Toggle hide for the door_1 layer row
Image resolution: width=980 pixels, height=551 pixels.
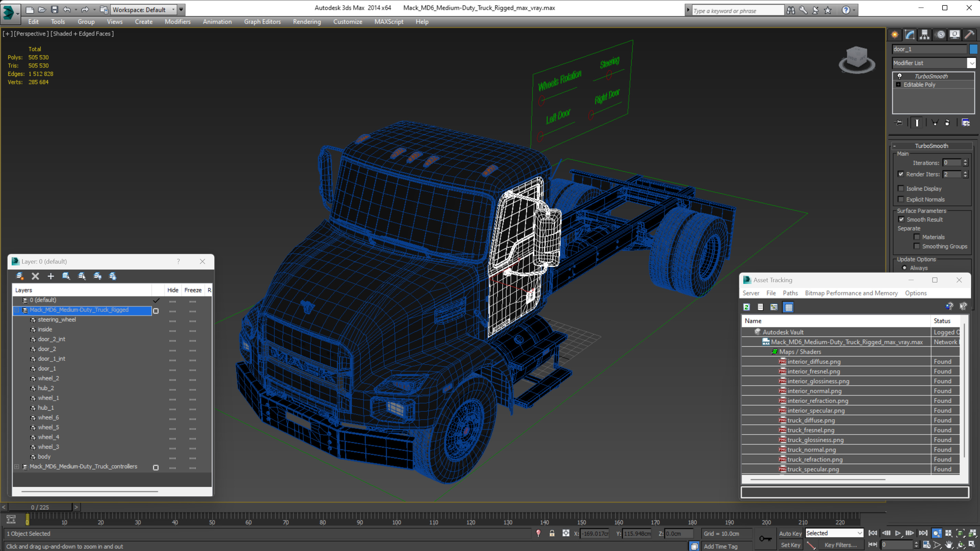coord(173,370)
